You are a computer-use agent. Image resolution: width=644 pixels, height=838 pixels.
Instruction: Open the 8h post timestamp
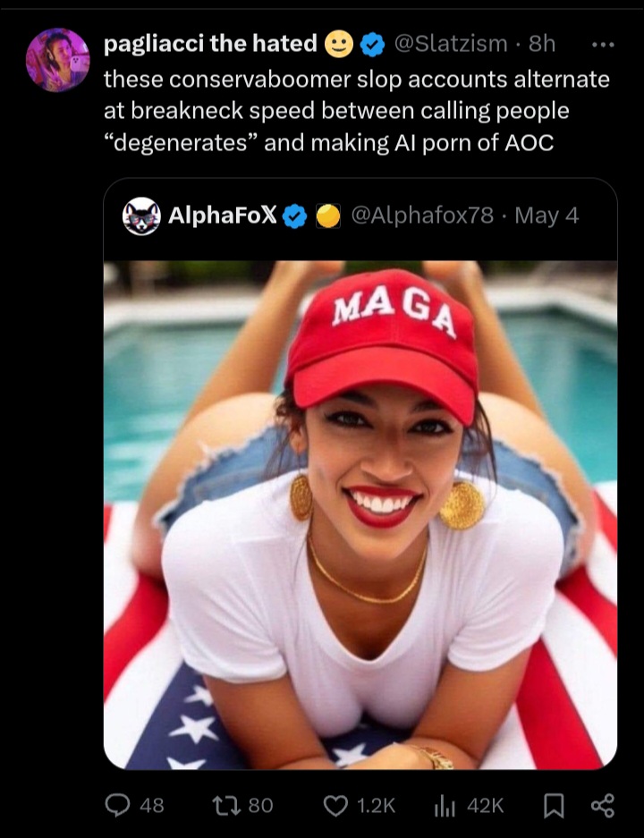[x=542, y=44]
